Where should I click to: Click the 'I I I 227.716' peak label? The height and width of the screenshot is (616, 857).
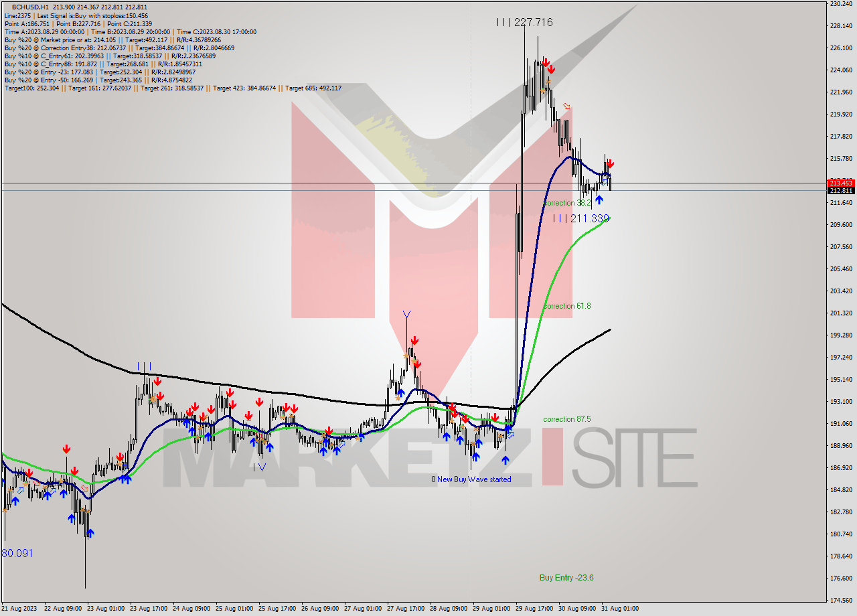(525, 22)
